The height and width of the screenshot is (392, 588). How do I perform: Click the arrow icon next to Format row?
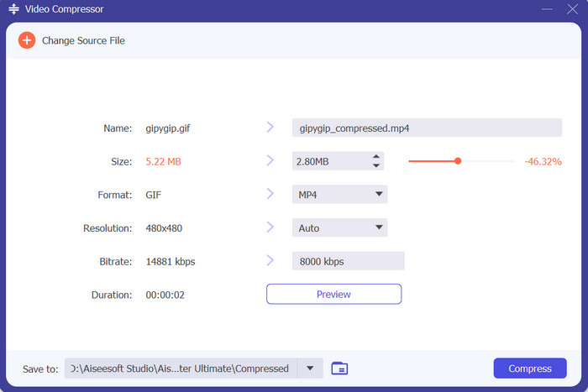tap(270, 194)
